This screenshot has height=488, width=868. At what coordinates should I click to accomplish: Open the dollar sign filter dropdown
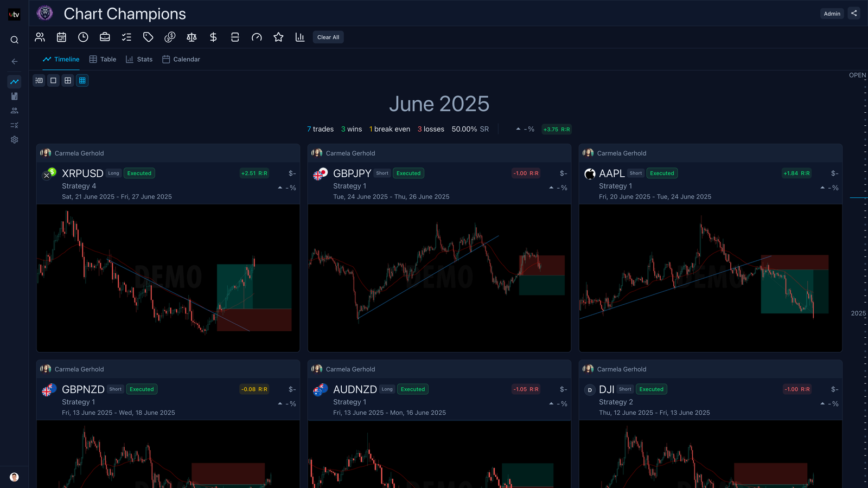coord(213,37)
